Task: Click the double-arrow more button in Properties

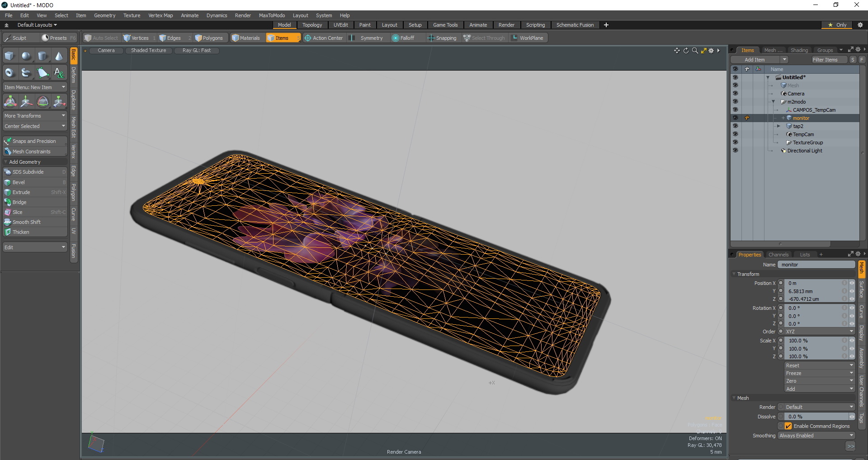Action: [x=850, y=446]
